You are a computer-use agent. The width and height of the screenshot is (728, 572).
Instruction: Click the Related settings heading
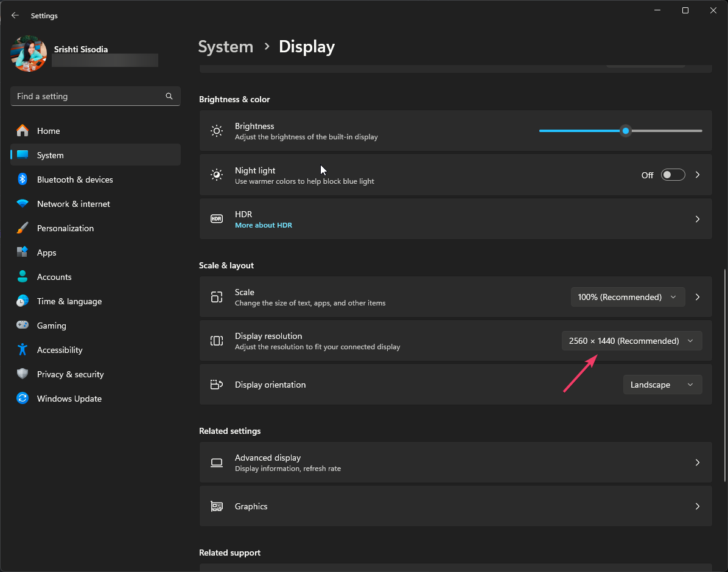click(230, 431)
